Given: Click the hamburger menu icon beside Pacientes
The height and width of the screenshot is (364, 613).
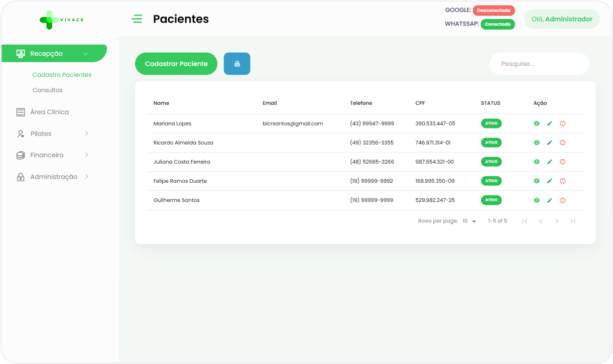Looking at the screenshot, I should point(137,19).
